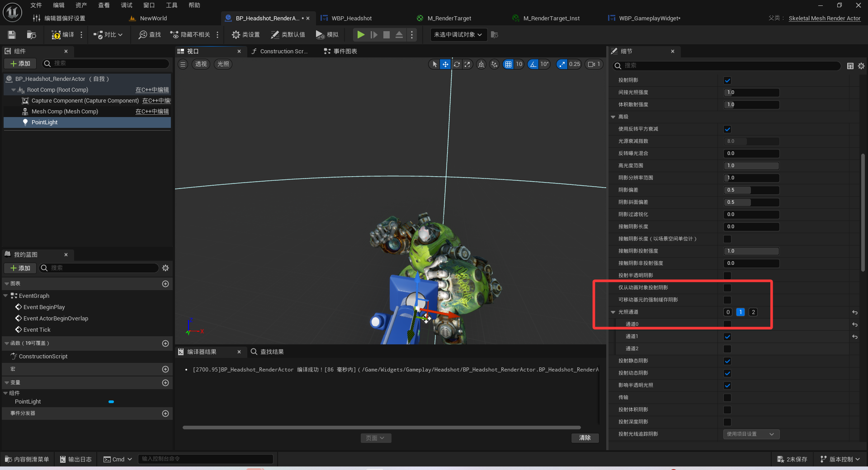Toggle 影响半透明光照 checkbox
This screenshot has width=868, height=470.
click(x=727, y=385)
